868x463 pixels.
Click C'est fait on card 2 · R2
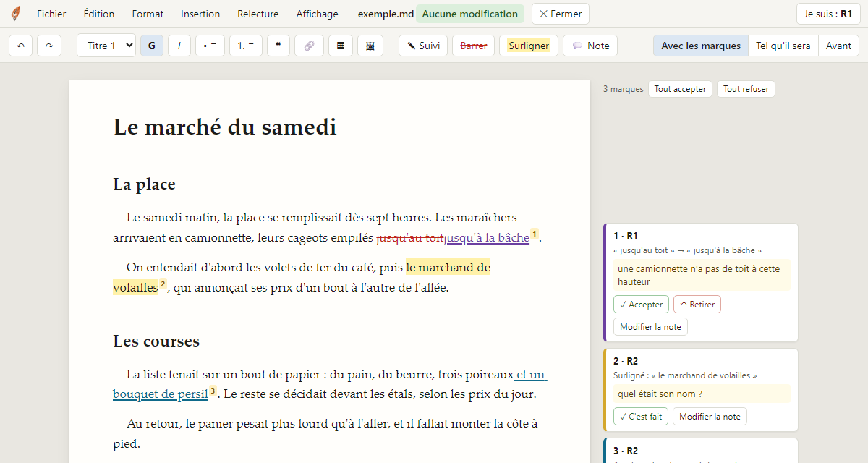click(641, 417)
